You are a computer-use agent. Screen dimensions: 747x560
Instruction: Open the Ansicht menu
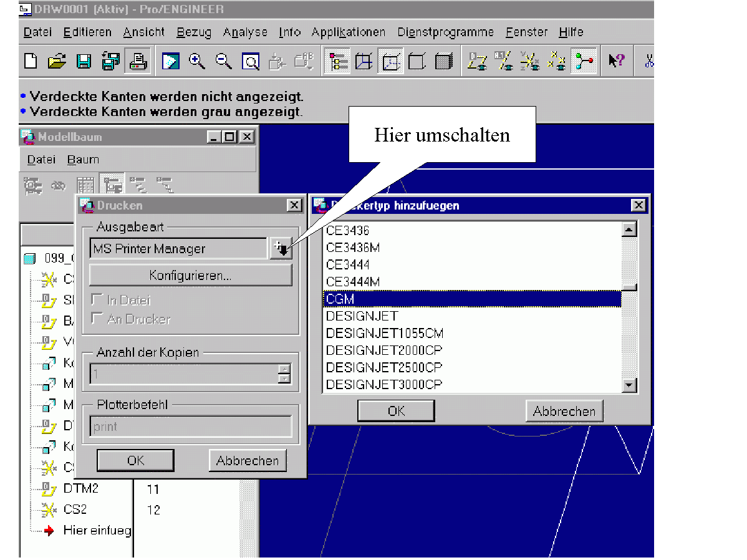point(143,32)
